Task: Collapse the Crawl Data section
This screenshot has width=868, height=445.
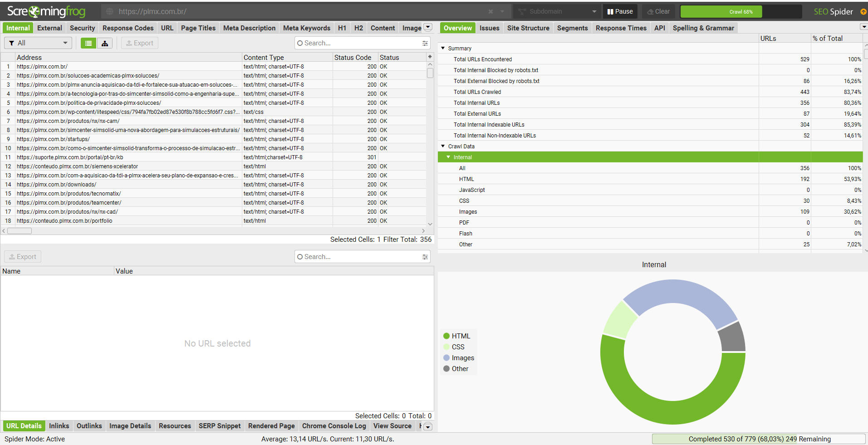Action: click(x=443, y=146)
